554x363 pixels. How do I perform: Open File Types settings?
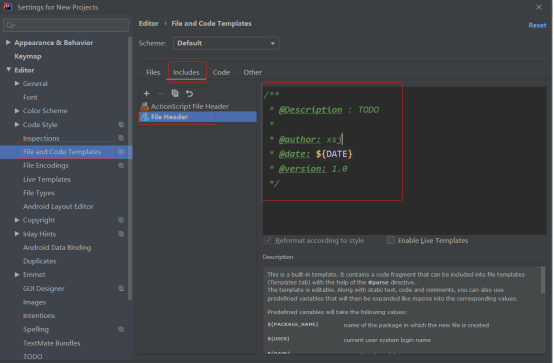39,193
